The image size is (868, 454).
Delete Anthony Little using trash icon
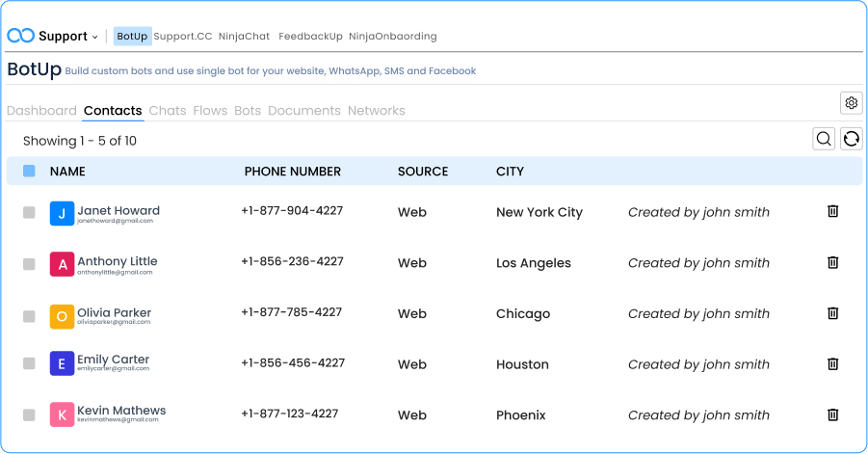point(833,262)
